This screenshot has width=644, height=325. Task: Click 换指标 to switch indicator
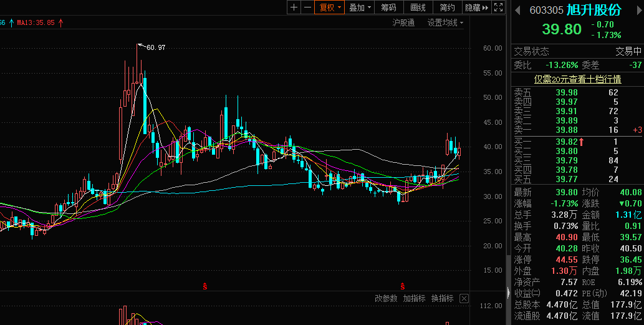click(x=442, y=299)
